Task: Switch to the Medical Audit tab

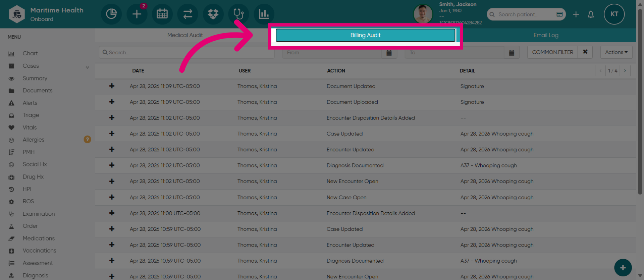Action: tap(185, 35)
